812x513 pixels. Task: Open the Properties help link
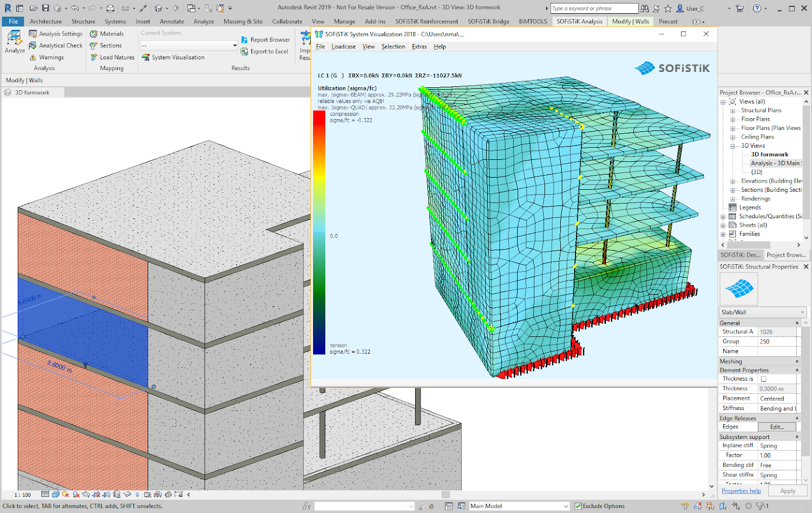(741, 491)
